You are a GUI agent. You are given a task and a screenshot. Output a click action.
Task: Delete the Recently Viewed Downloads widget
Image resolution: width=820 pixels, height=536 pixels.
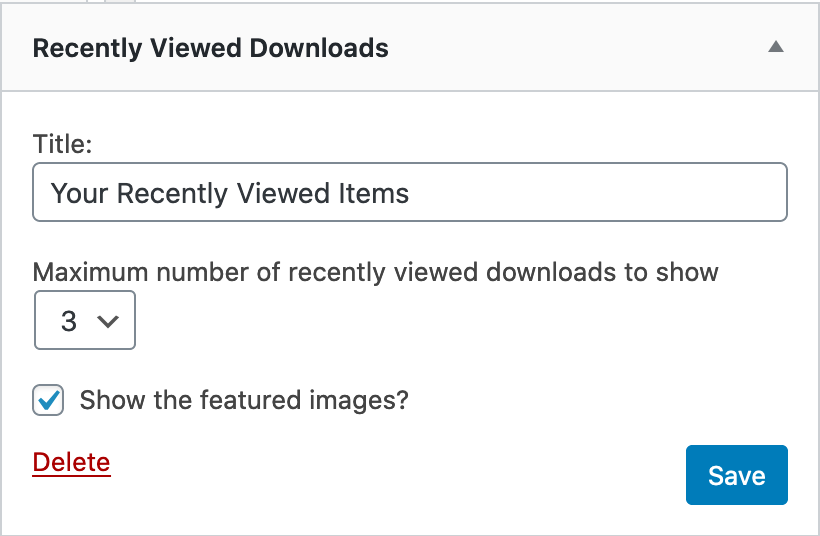pyautogui.click(x=71, y=462)
